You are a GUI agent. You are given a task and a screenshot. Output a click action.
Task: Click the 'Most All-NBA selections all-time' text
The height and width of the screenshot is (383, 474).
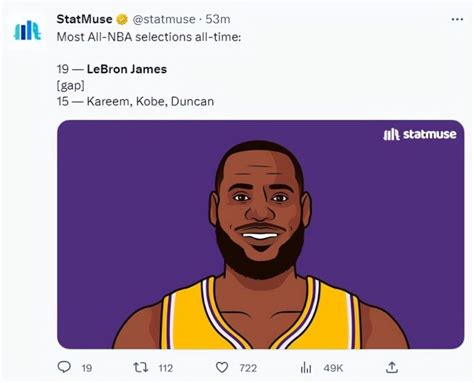click(x=149, y=37)
